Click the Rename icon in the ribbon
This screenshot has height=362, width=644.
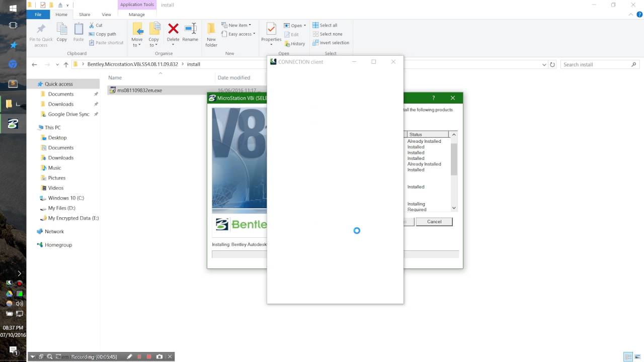click(190, 29)
